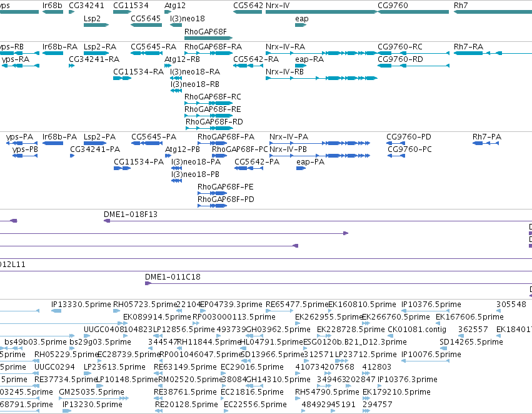This screenshot has height=414, width=532.
Task: Select protein CG5642-PA
Action: click(x=257, y=162)
